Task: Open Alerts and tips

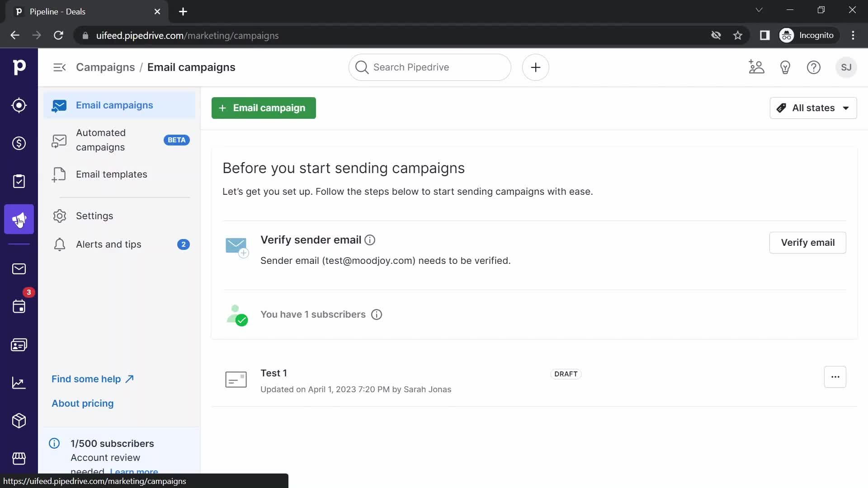Action: coord(119,244)
